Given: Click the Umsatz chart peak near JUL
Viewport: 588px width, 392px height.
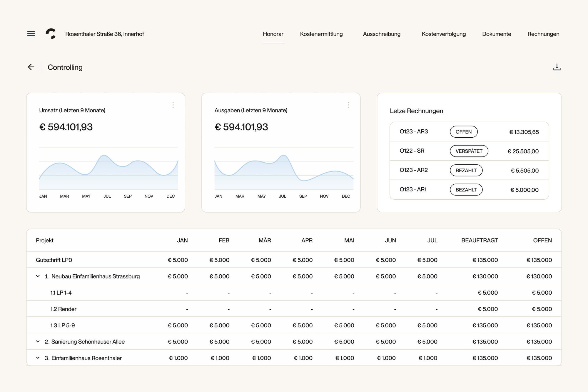Looking at the screenshot, I should coord(104,155).
